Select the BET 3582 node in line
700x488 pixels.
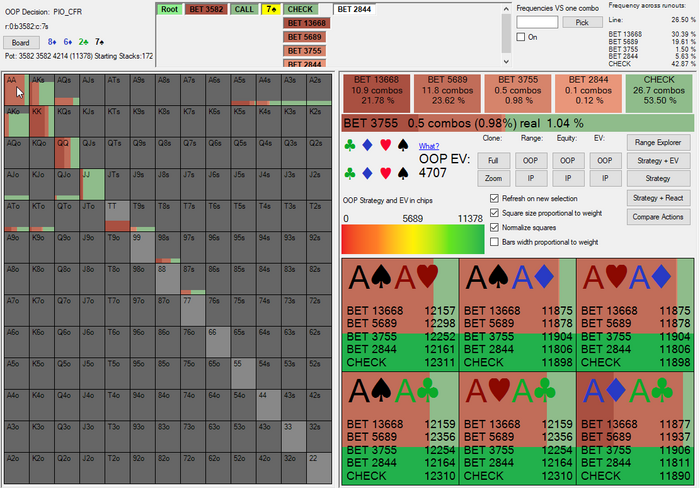[x=206, y=9]
